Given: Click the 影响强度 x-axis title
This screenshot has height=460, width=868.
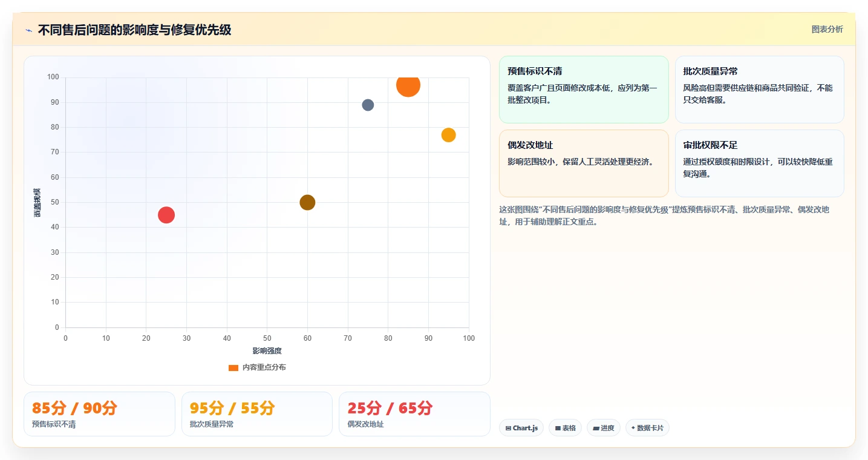Looking at the screenshot, I should 267,350.
